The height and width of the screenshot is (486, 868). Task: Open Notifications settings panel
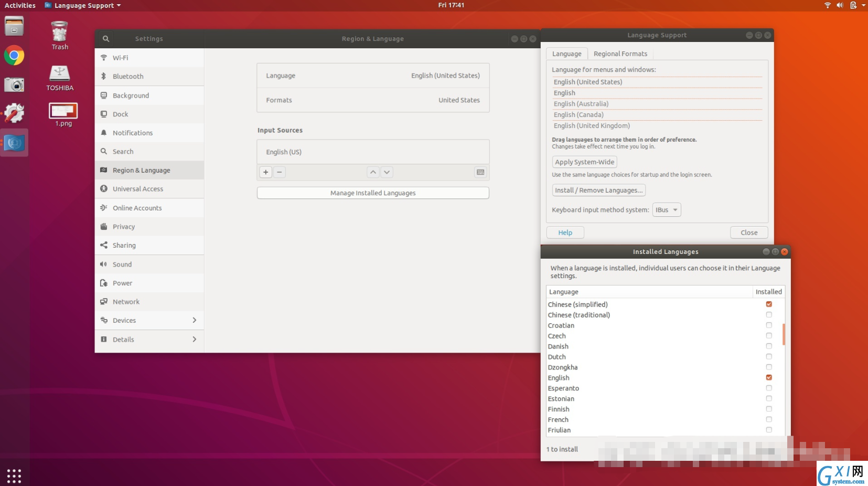(x=149, y=133)
